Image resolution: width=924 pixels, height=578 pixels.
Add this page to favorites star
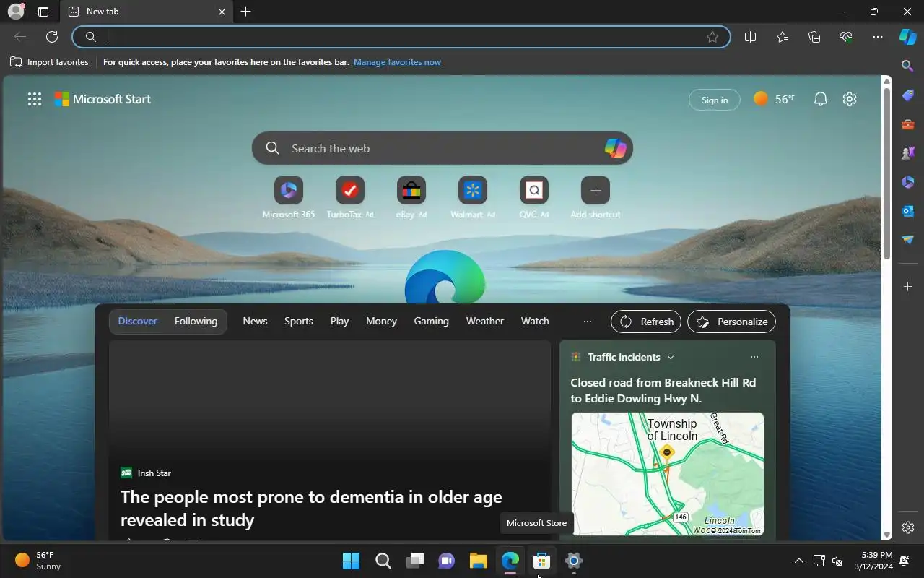coord(712,37)
